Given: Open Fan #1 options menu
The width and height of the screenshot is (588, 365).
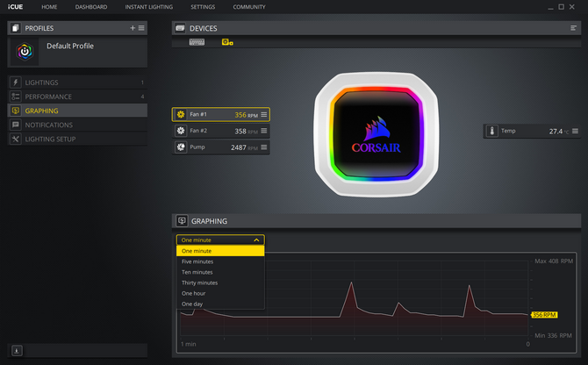Looking at the screenshot, I should point(264,114).
